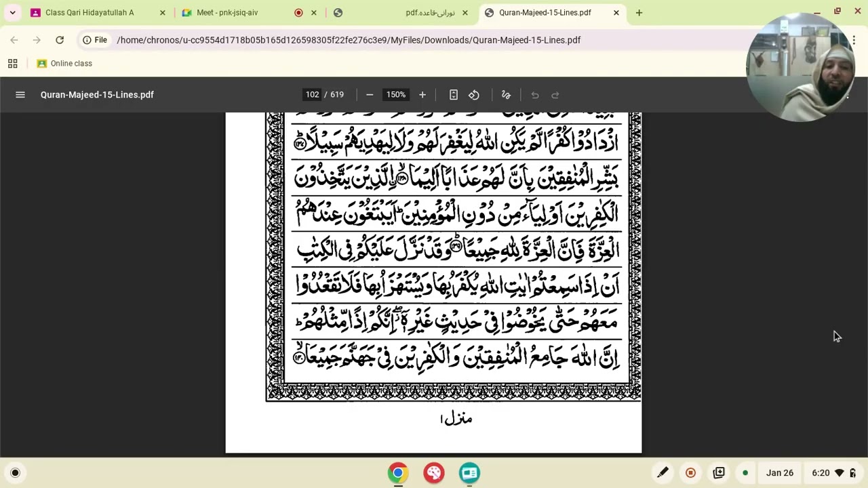Click the منزل ۱ footer text on page
This screenshot has height=488, width=868.
pos(456,419)
